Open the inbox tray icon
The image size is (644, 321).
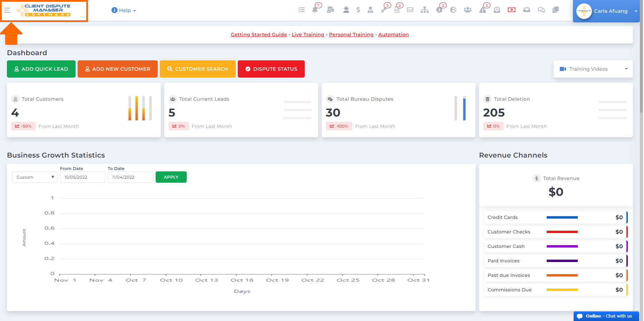(x=527, y=10)
